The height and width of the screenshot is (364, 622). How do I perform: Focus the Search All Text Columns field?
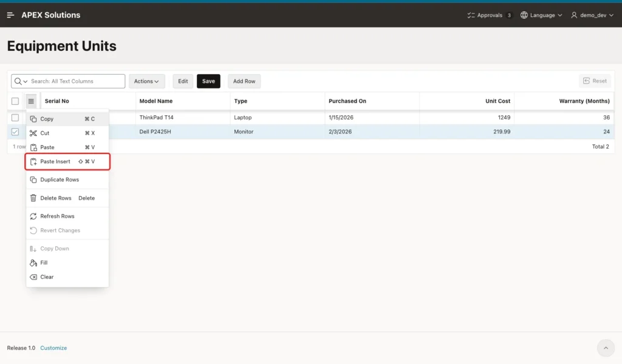[x=77, y=81]
